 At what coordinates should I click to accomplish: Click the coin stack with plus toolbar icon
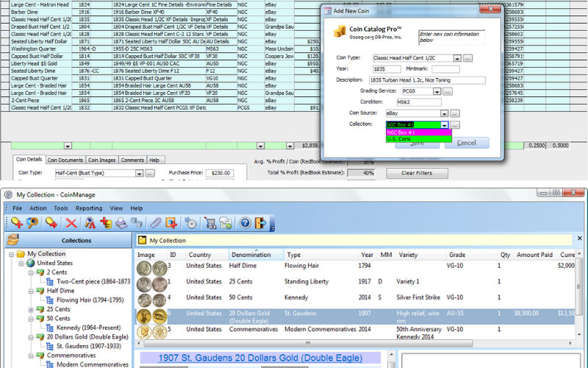click(x=106, y=223)
